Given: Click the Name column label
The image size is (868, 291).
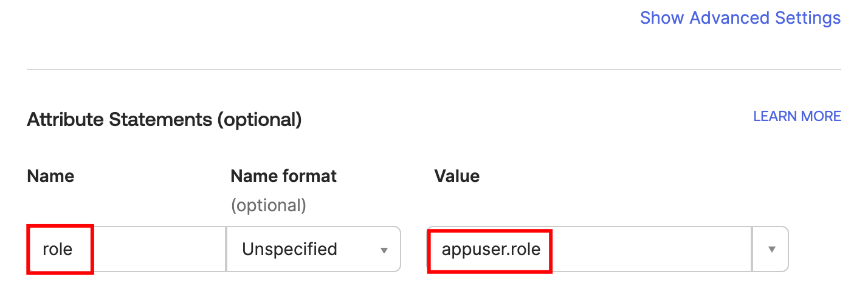Looking at the screenshot, I should click(50, 177).
